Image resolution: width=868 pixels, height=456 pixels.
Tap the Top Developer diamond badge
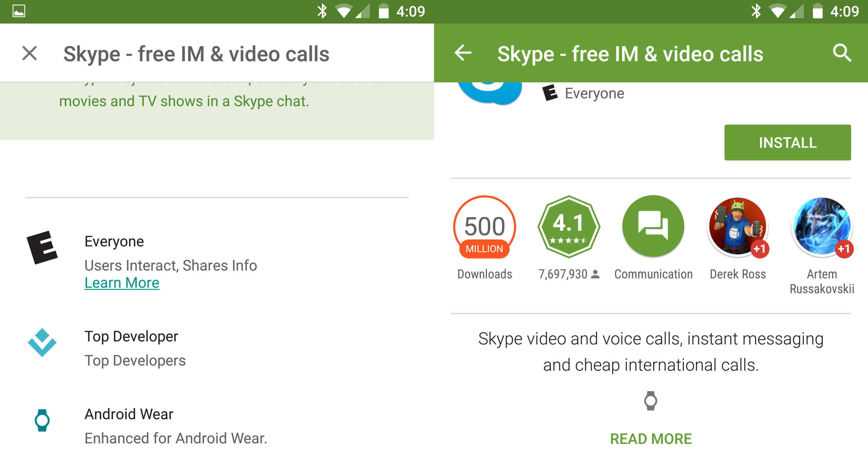42,343
